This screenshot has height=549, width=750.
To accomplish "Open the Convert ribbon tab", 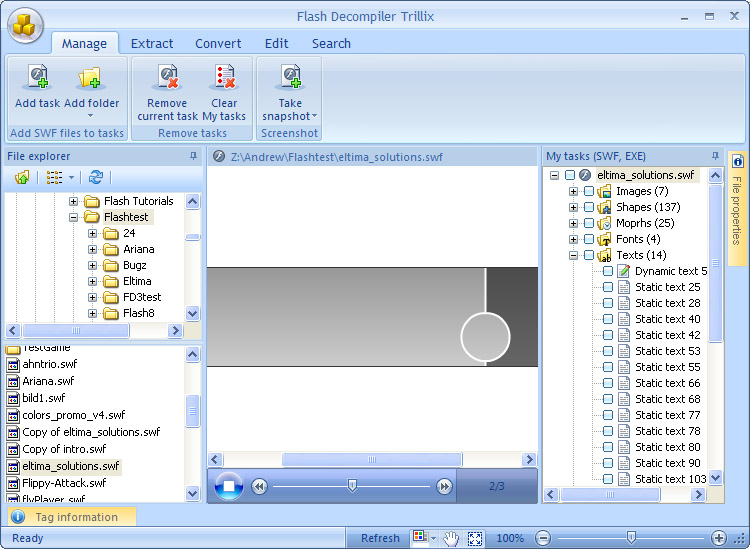I will (218, 43).
